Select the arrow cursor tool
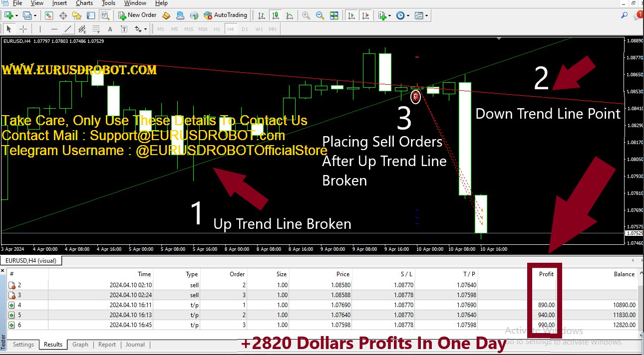 coord(8,29)
